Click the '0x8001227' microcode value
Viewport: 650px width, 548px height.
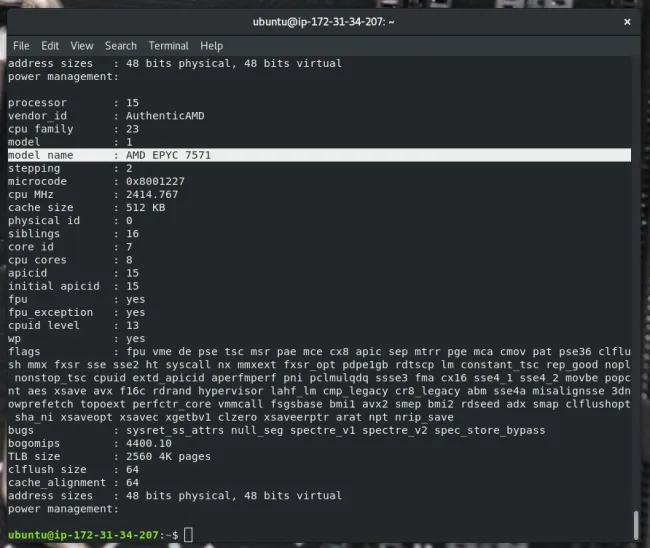155,181
